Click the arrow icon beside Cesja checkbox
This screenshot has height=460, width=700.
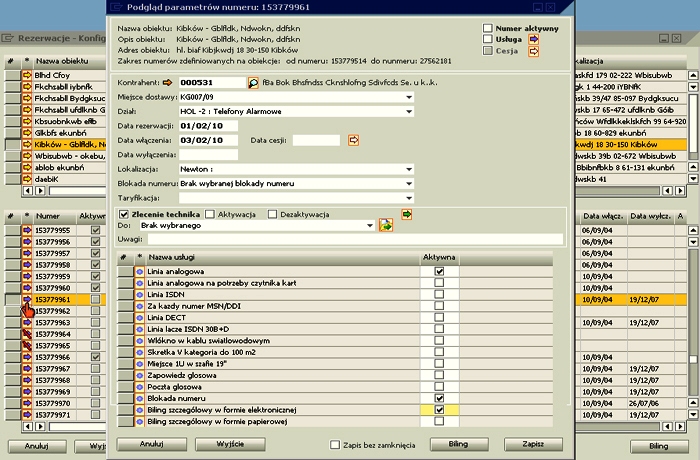[x=533, y=51]
